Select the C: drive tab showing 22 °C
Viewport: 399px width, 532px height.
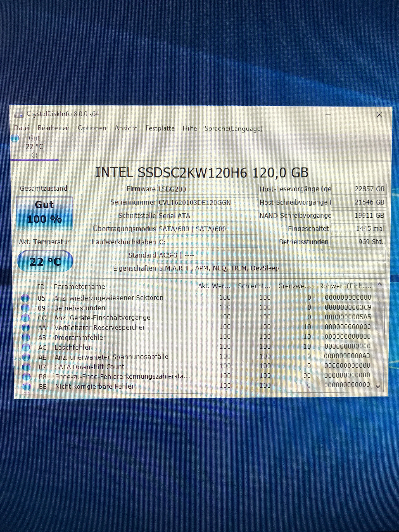pos(34,146)
